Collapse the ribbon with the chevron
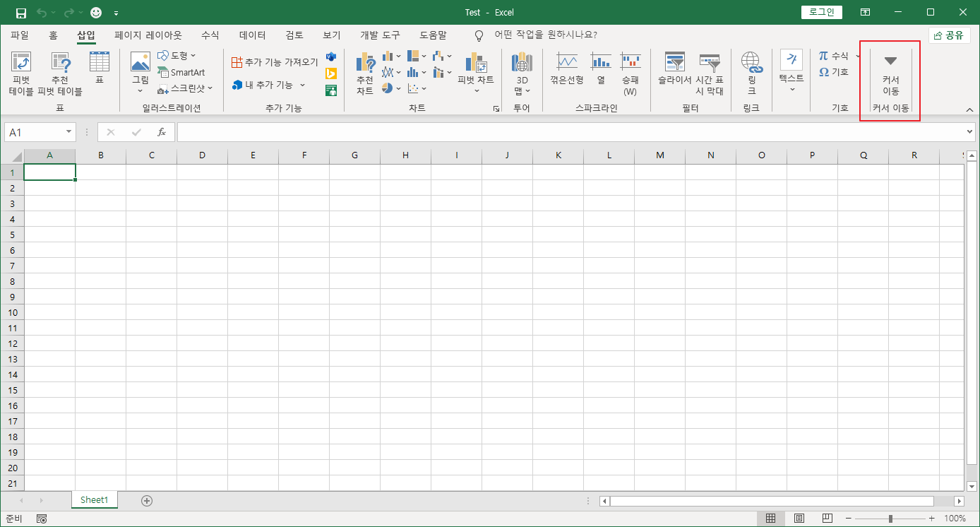The height and width of the screenshot is (527, 980). click(969, 109)
